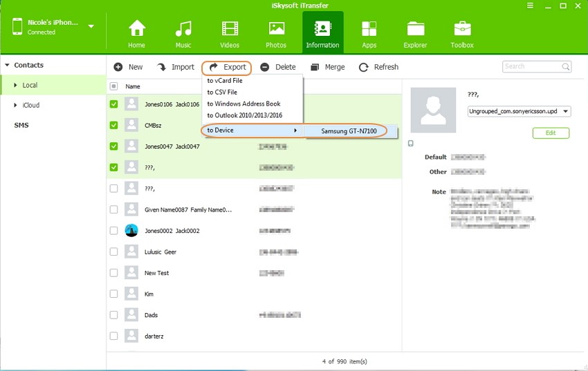
Task: Open the Apps section
Action: (x=369, y=34)
